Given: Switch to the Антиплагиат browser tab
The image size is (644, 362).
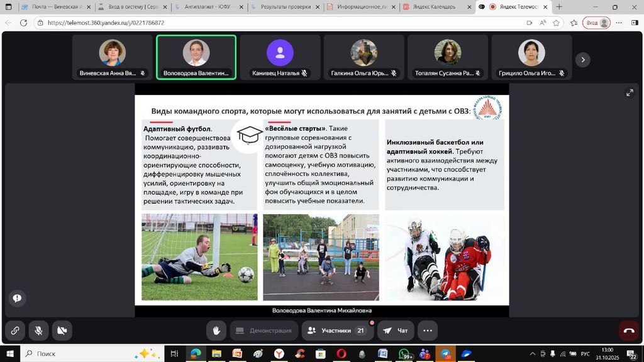Looking at the screenshot, I should pos(208,7).
